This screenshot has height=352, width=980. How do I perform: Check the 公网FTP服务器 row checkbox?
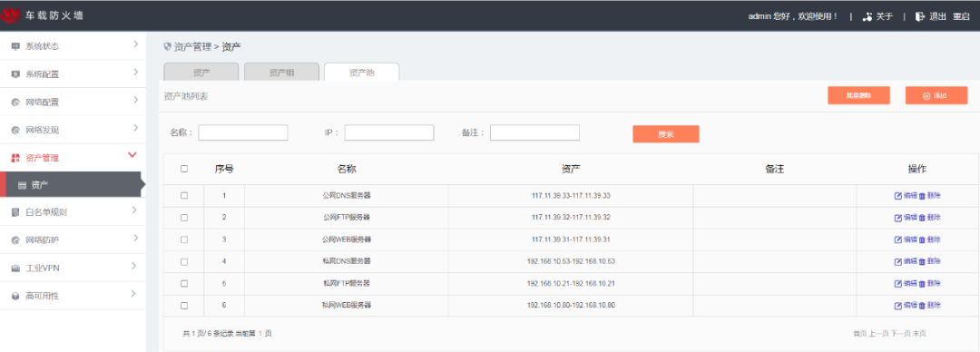pyautogui.click(x=183, y=218)
